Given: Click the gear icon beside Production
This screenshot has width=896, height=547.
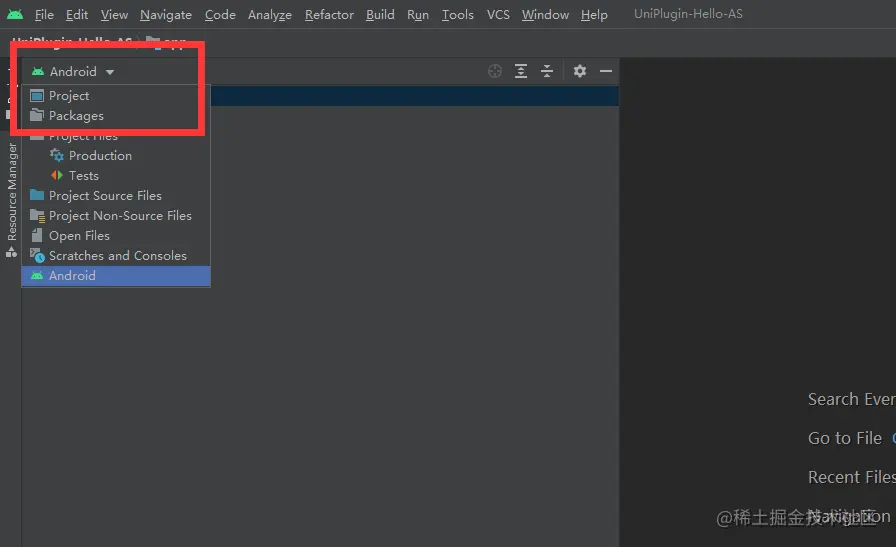Looking at the screenshot, I should click(x=57, y=155).
